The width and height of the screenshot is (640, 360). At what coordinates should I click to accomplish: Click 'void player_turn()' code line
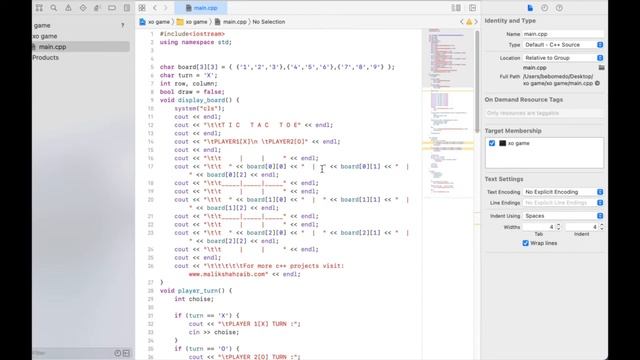click(196, 291)
